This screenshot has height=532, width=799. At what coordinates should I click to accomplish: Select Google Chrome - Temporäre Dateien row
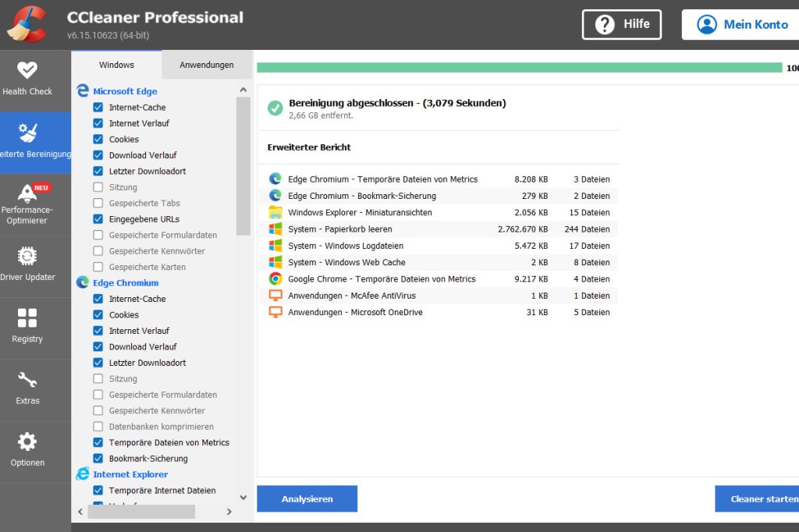pyautogui.click(x=439, y=278)
